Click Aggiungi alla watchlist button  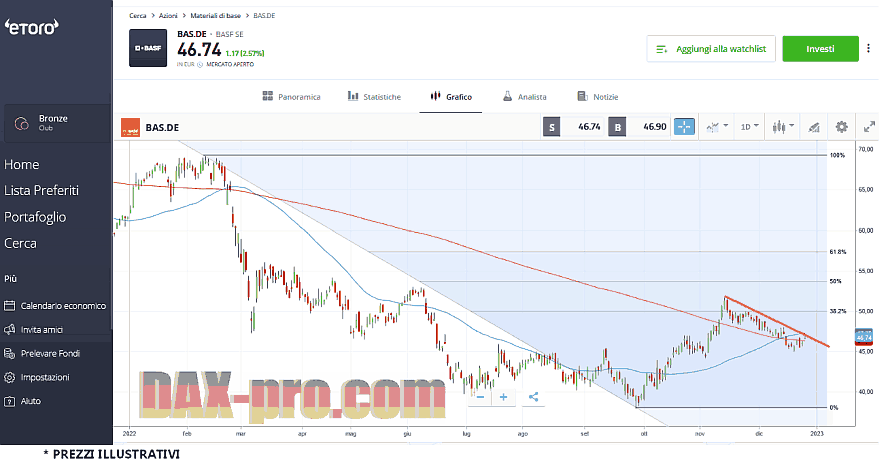(711, 49)
